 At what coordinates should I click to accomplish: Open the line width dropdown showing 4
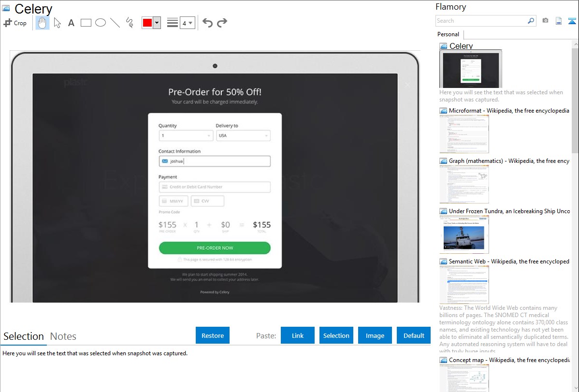point(188,23)
